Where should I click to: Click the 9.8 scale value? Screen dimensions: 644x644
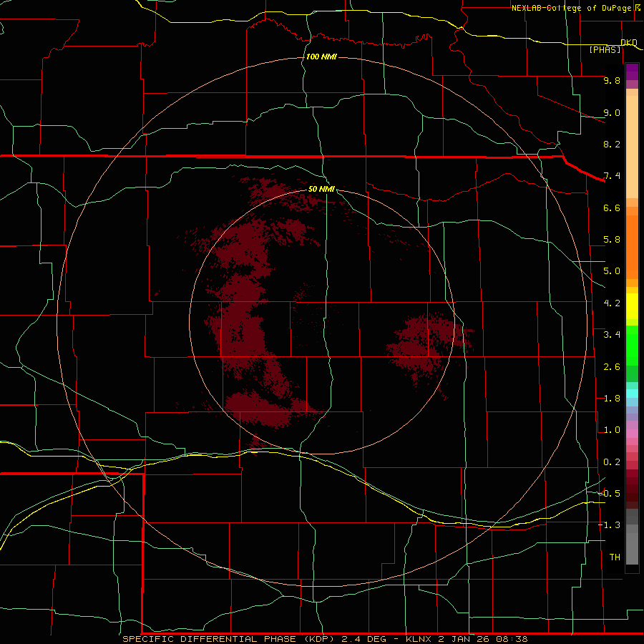612,80
